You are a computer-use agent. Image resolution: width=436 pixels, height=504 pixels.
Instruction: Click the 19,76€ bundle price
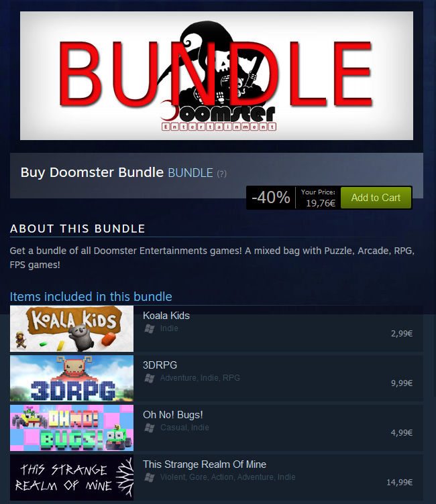(x=321, y=203)
